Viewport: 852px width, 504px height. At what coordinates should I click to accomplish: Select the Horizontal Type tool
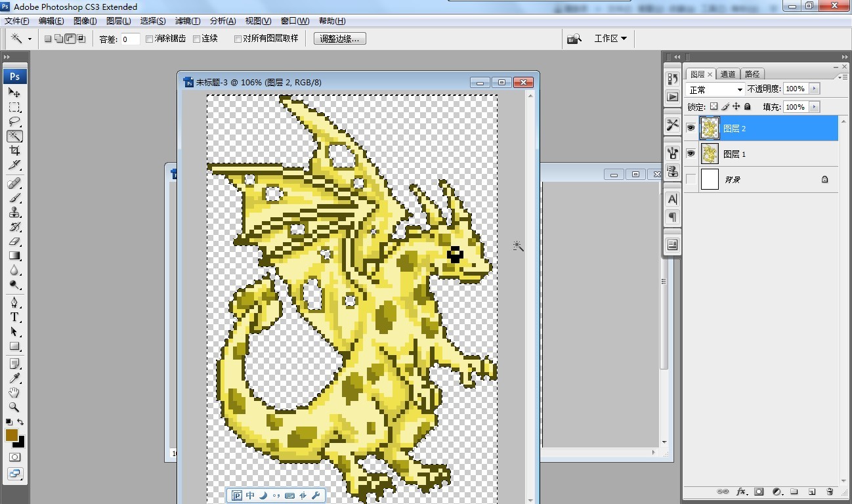pyautogui.click(x=14, y=317)
